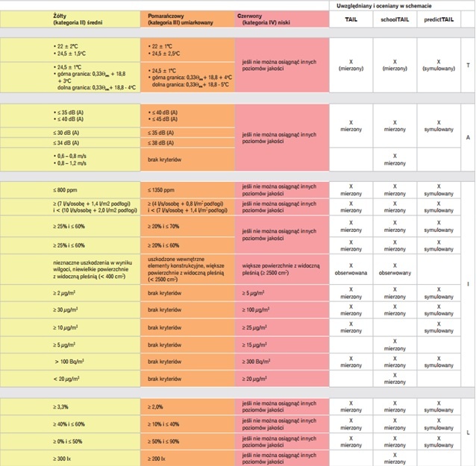
Task: Click the '≥ 3,3%' cell
Action: pyautogui.click(x=70, y=407)
